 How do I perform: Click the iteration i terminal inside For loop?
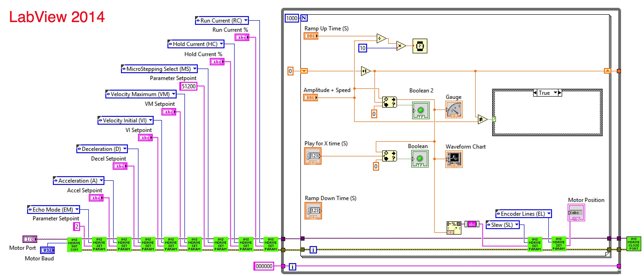[313, 250]
